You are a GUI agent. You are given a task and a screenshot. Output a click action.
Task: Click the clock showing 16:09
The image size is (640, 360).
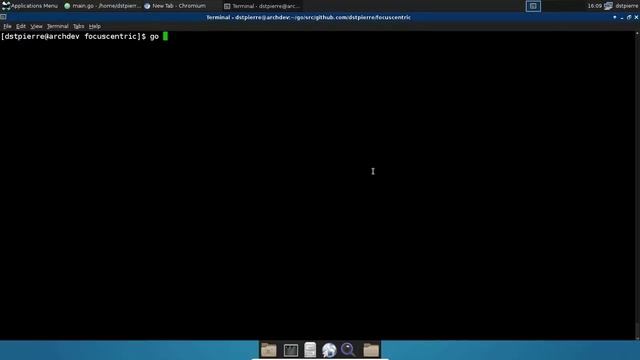pos(595,6)
